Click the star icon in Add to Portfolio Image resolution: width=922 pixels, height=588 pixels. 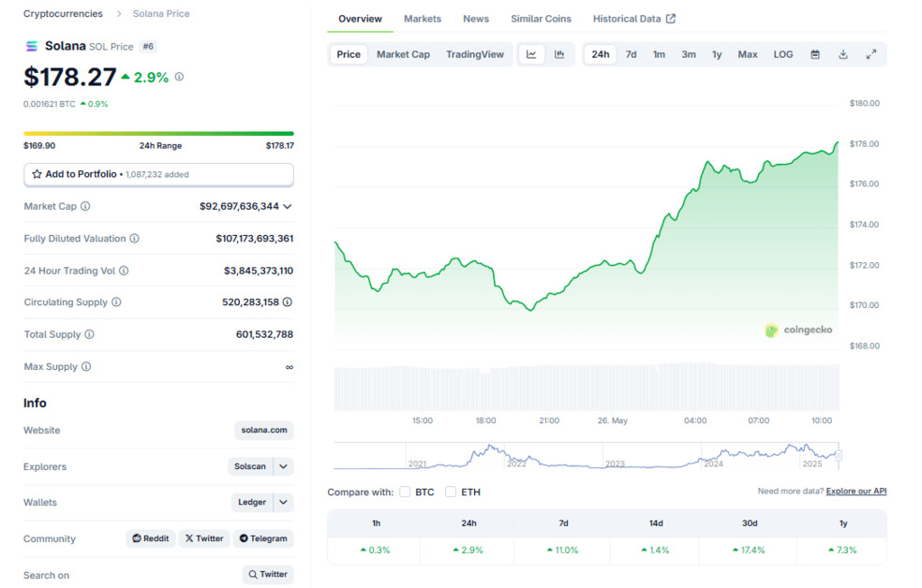pos(37,174)
